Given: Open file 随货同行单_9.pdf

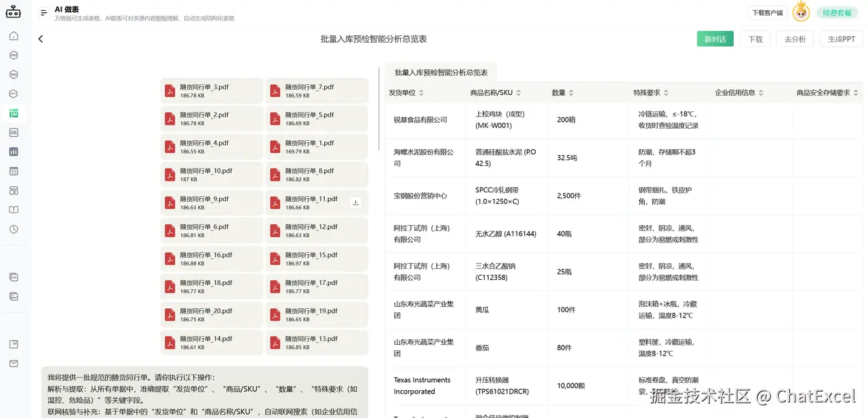Looking at the screenshot, I should tap(212, 203).
